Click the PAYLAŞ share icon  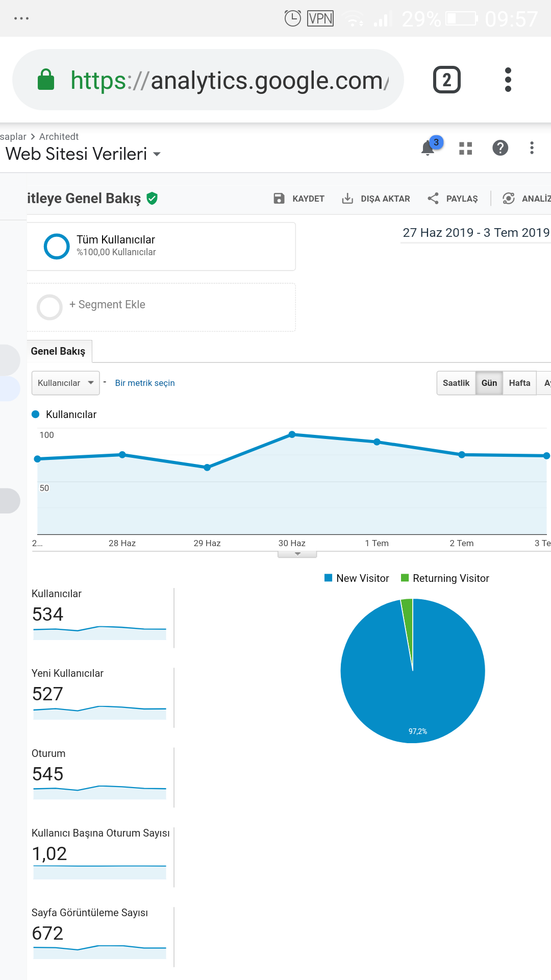433,199
